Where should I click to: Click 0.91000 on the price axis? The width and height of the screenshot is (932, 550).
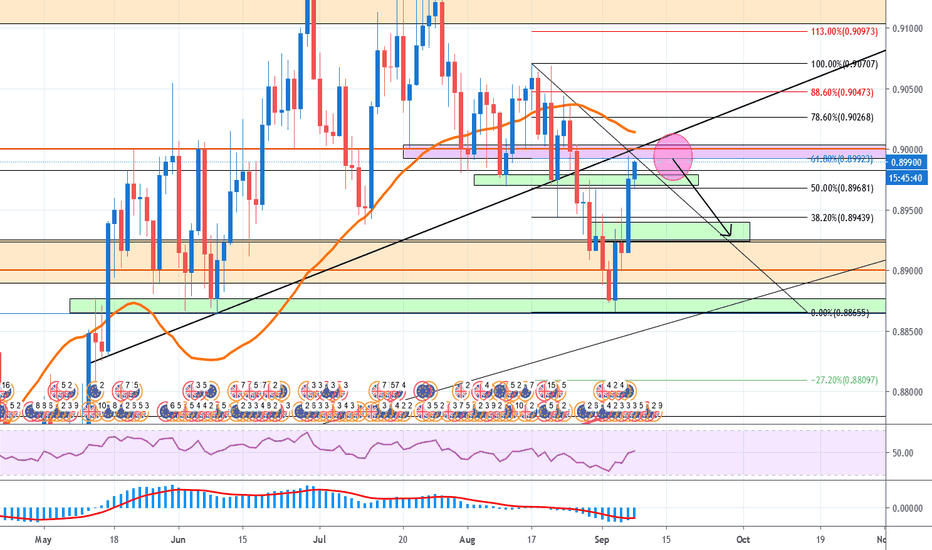pos(907,29)
